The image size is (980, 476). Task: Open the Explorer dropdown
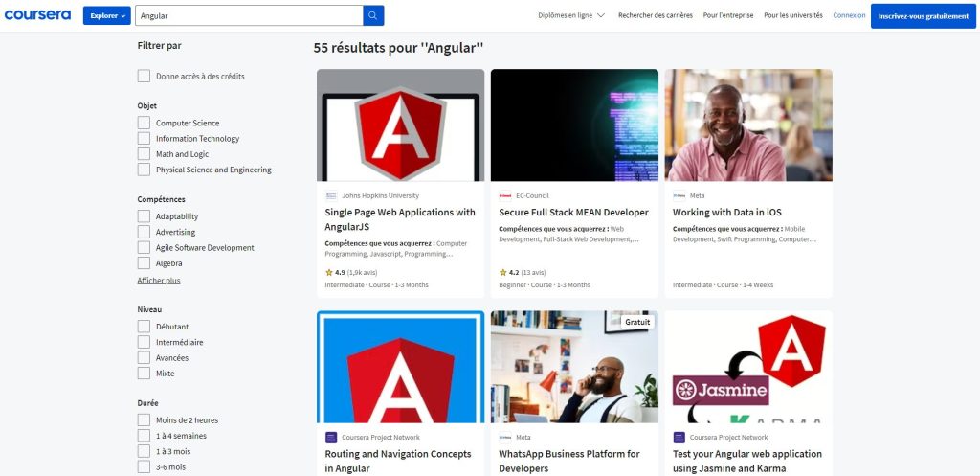click(106, 15)
